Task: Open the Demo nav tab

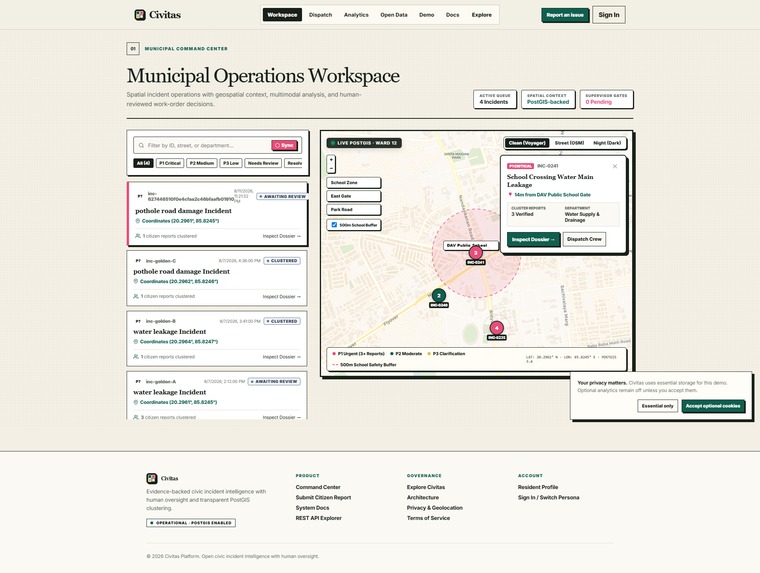Action: 427,15
